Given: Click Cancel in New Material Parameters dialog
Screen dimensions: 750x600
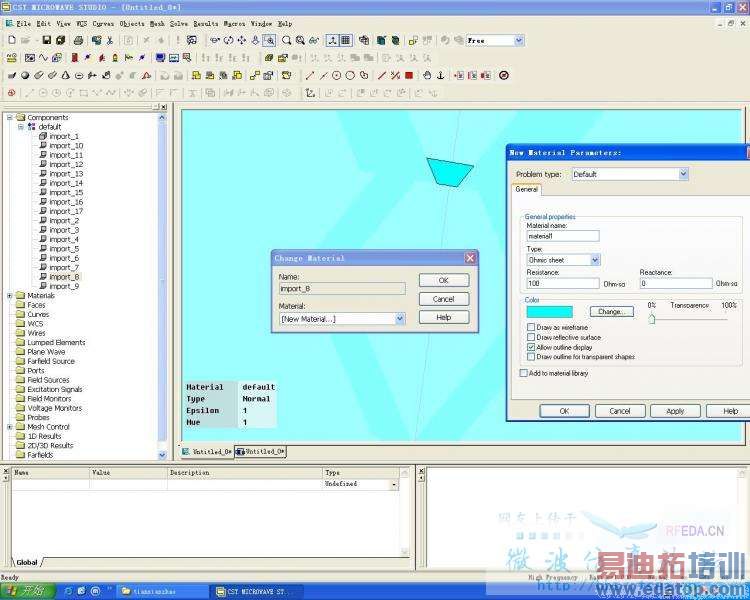Looking at the screenshot, I should (x=620, y=411).
